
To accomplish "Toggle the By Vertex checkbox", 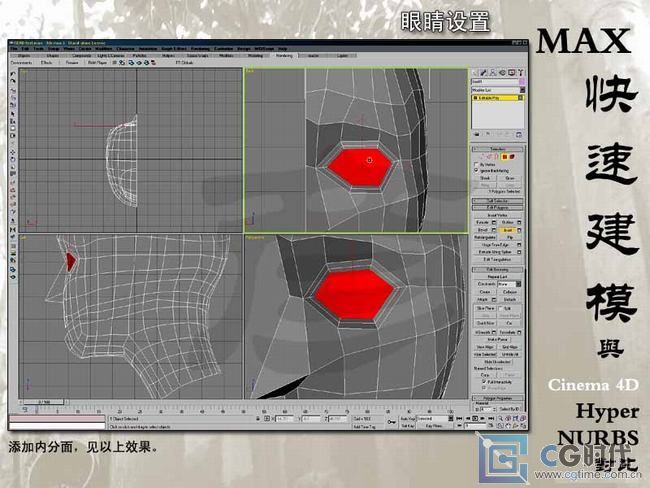I will tap(476, 165).
